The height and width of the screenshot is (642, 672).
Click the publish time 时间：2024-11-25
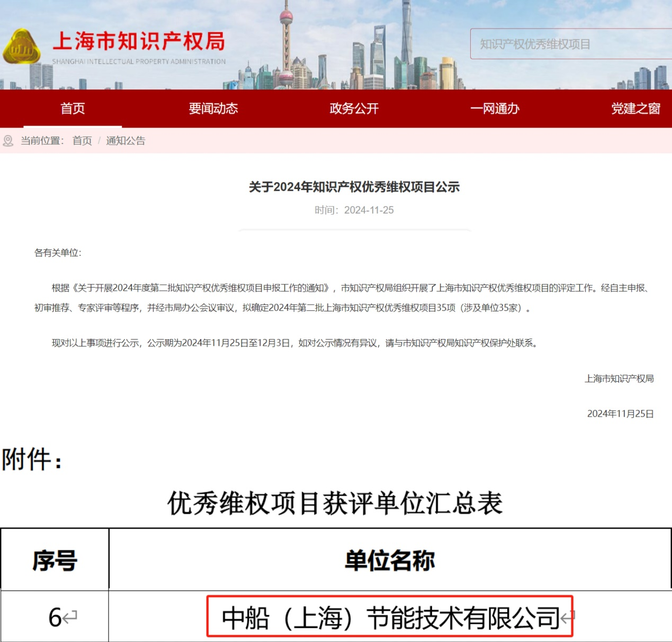(x=354, y=210)
